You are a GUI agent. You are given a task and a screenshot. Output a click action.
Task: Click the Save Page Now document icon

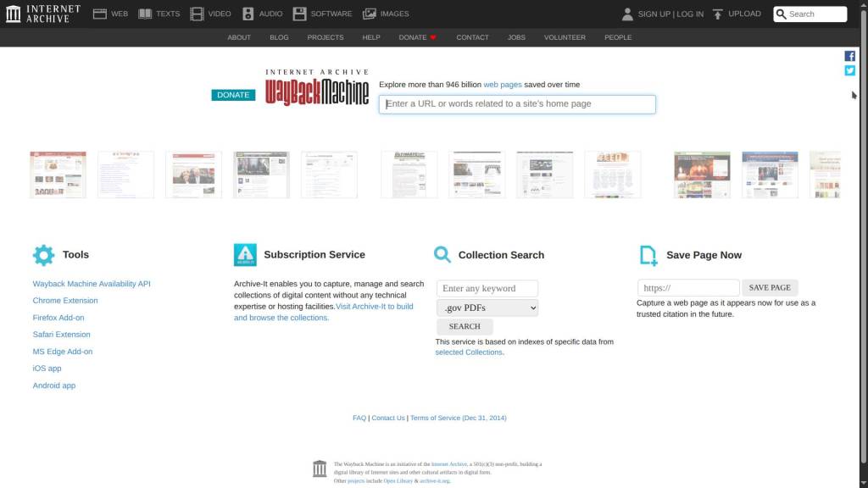click(648, 256)
